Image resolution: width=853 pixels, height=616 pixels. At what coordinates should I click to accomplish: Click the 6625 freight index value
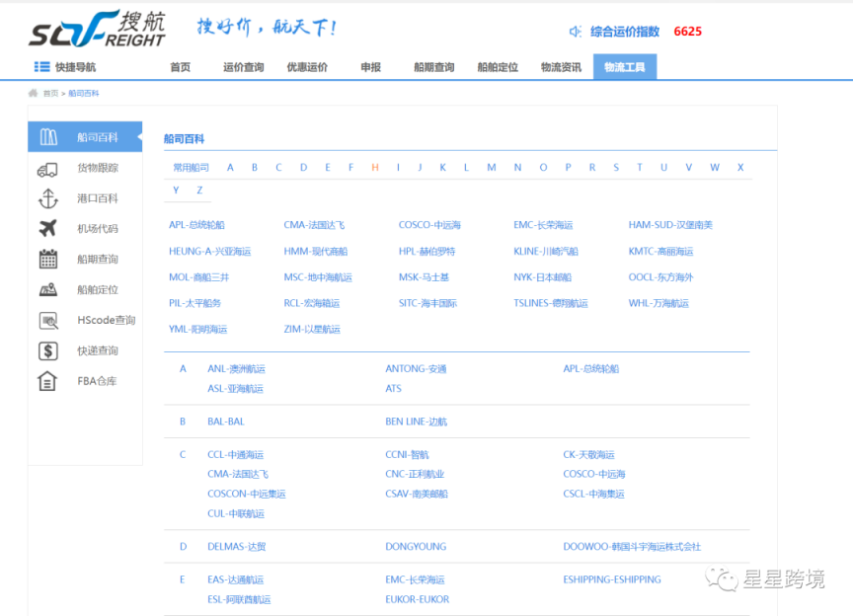coord(687,31)
